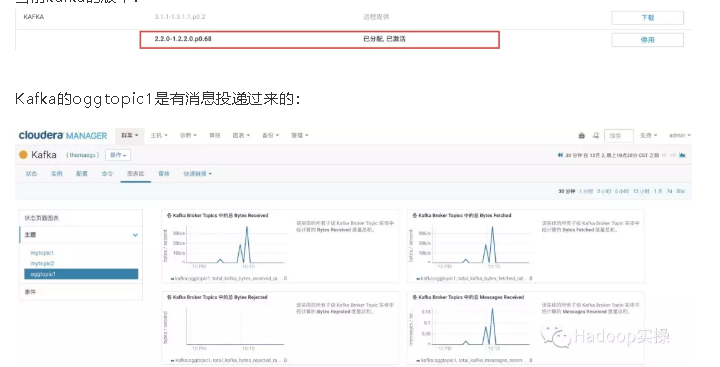Open the 快速链接 dropdown
The image size is (720, 367).
[x=197, y=174]
